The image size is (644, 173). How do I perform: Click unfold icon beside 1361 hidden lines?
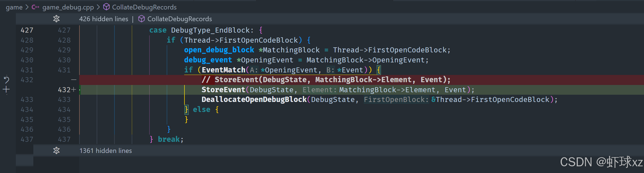pyautogui.click(x=56, y=150)
